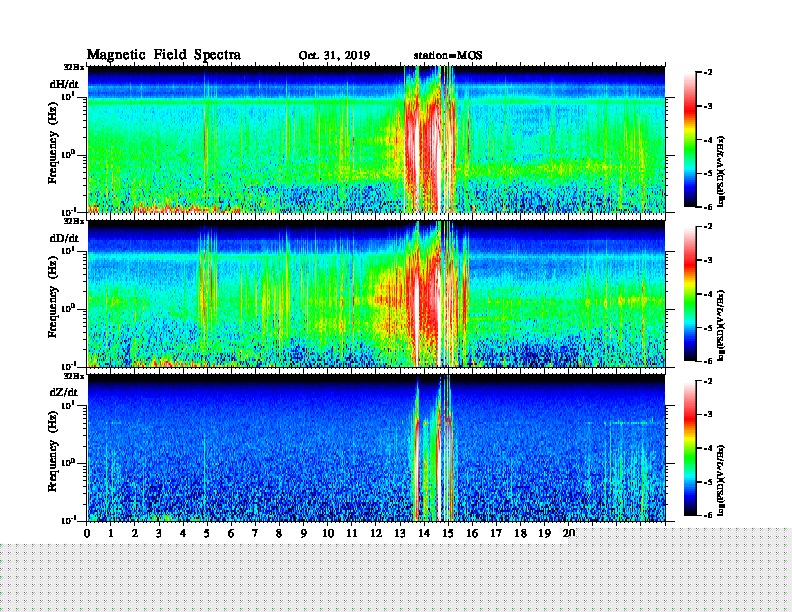Click hour tick label "11" on time axis

(x=352, y=534)
